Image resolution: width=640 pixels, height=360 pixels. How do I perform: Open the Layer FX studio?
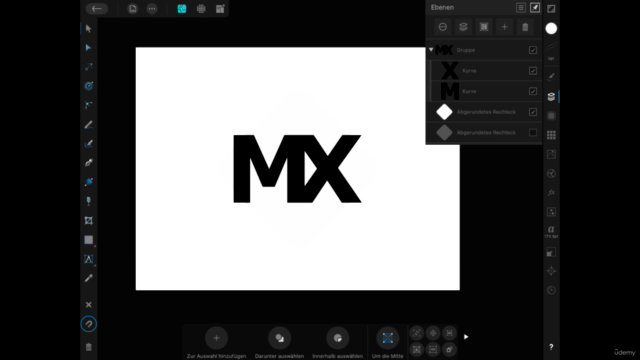551,193
